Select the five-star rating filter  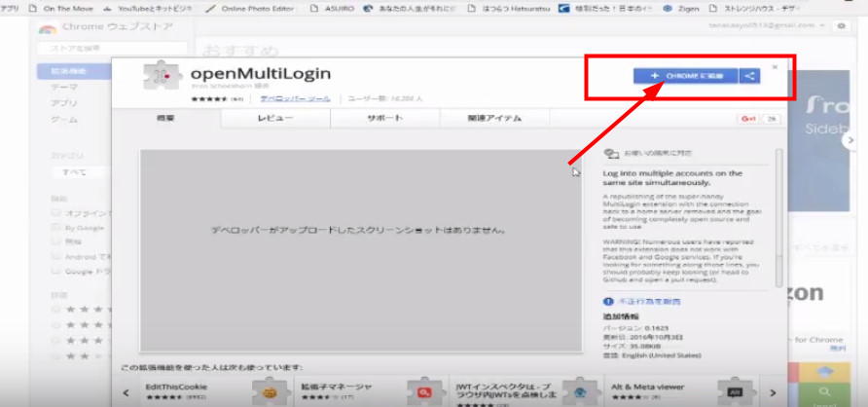55,309
